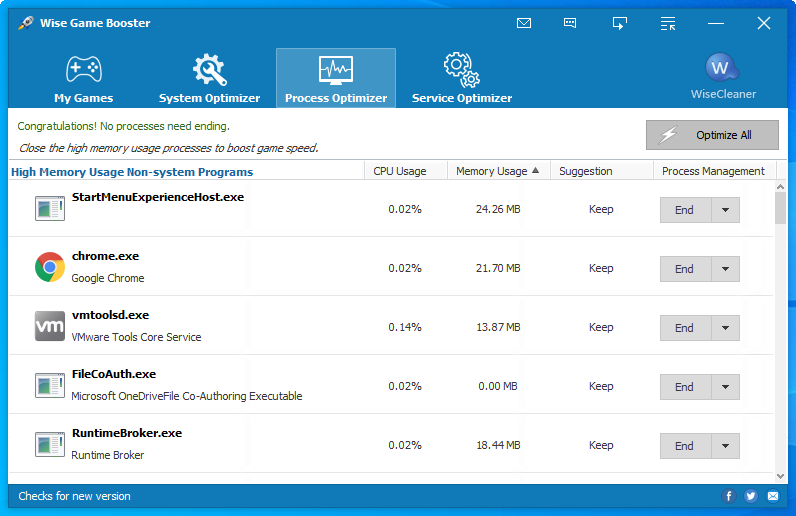Open End options dropdown for RuntimeBroker.exe

(x=725, y=446)
